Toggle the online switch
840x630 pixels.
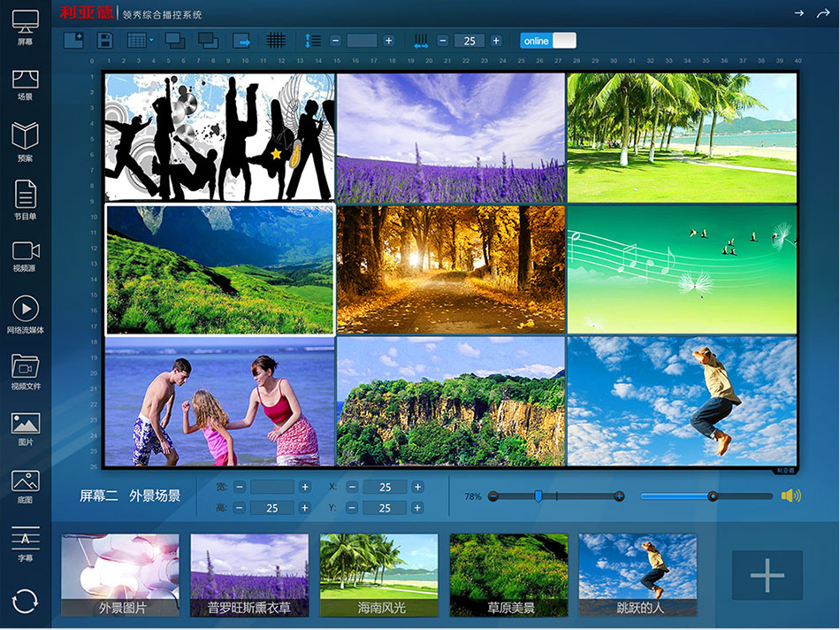[548, 41]
